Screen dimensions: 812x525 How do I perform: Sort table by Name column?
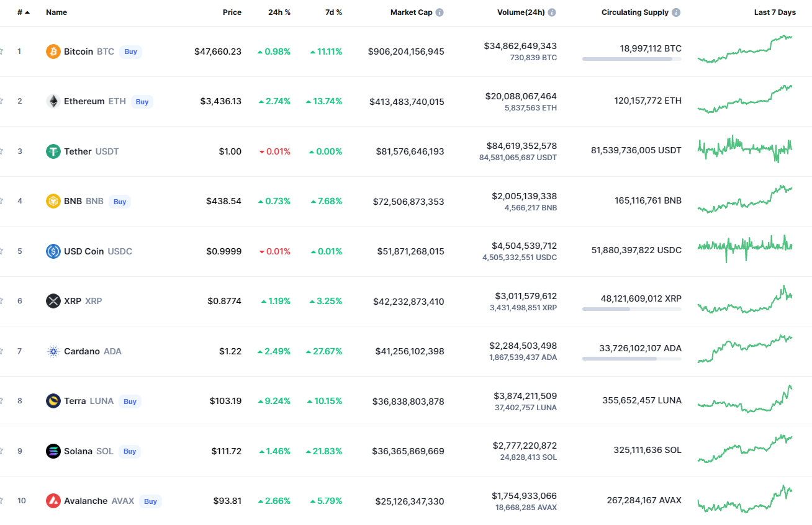point(56,12)
